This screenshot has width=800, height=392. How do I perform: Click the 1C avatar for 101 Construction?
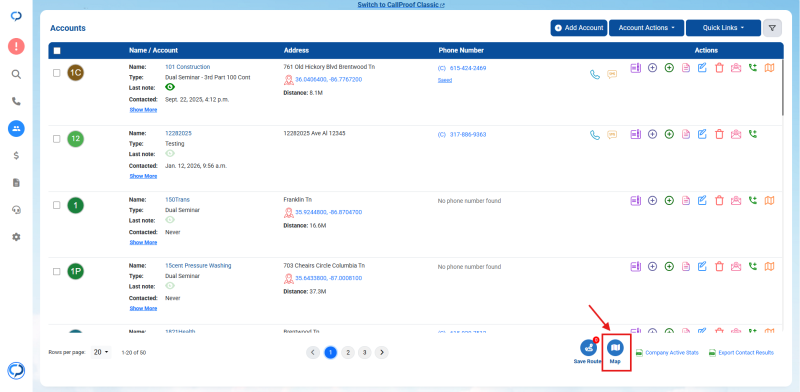pyautogui.click(x=76, y=72)
